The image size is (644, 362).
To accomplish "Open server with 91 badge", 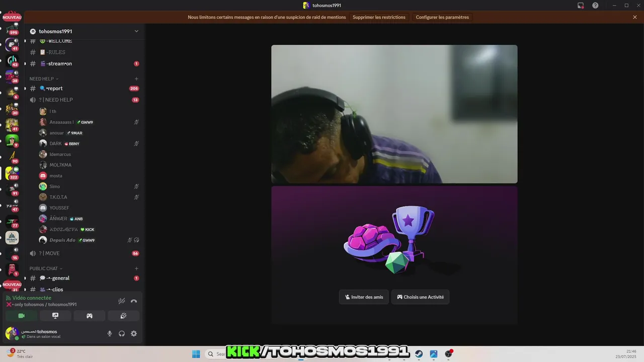I will click(x=12, y=189).
